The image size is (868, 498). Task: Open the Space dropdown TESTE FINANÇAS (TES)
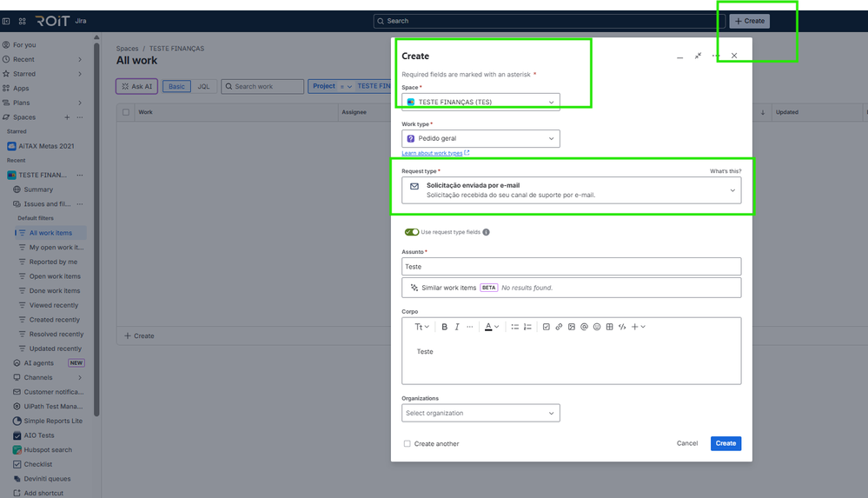(x=480, y=102)
